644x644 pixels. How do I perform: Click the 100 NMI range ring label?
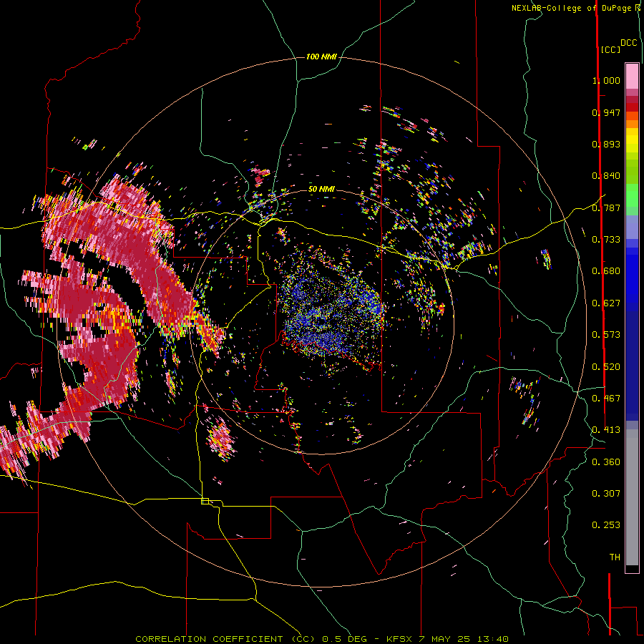[x=321, y=57]
